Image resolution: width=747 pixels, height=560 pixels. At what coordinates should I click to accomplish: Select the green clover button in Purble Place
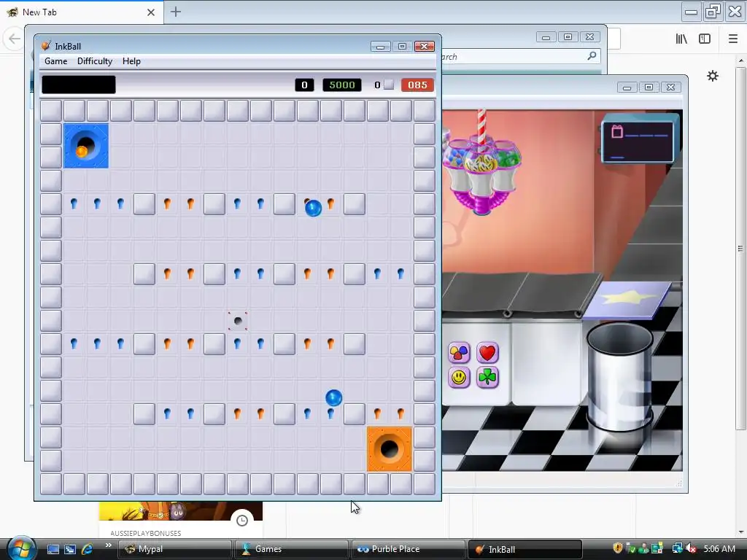[487, 378]
